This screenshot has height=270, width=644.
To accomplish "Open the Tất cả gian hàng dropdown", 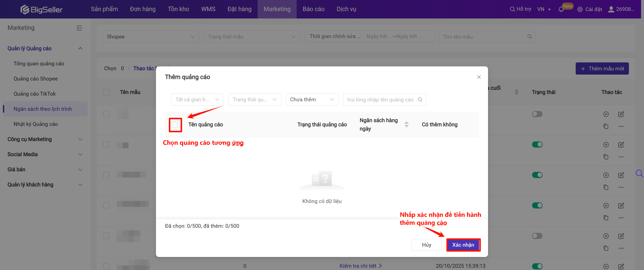I will pos(197,100).
